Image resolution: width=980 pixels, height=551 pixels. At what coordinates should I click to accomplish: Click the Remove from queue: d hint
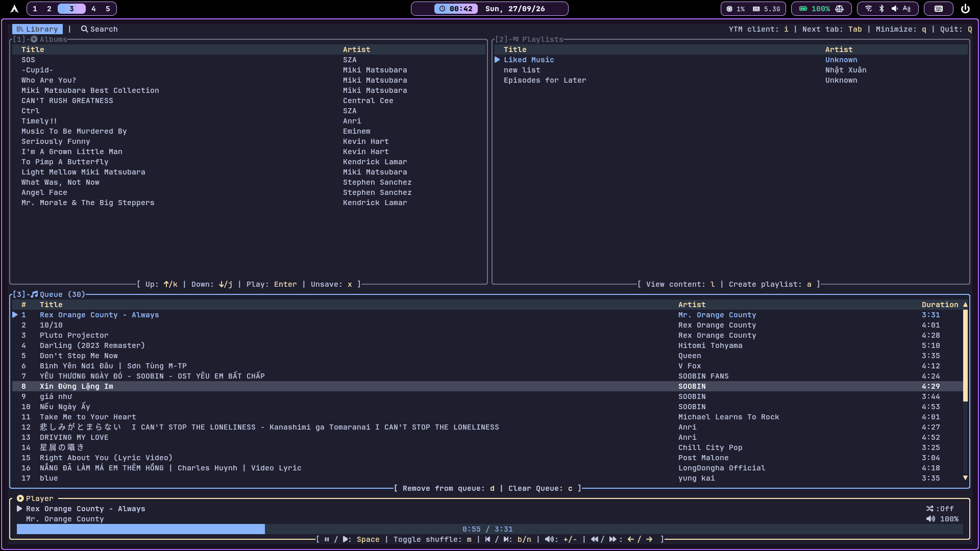[x=449, y=488]
